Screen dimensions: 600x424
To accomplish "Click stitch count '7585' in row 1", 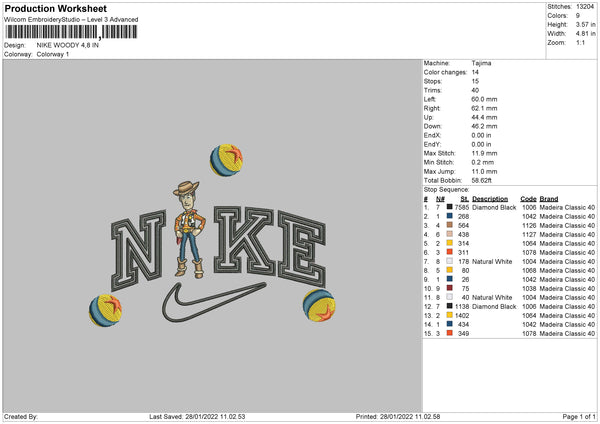I will coord(462,207).
